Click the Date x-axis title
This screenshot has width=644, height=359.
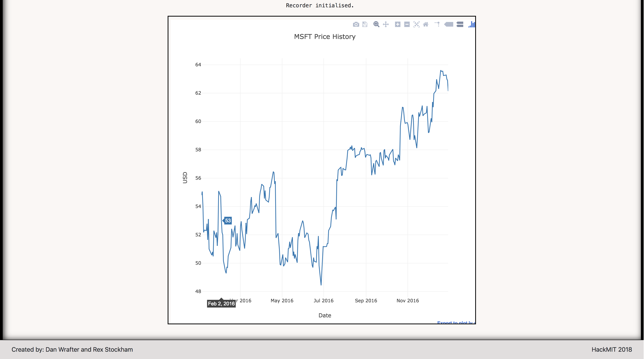pos(325,315)
